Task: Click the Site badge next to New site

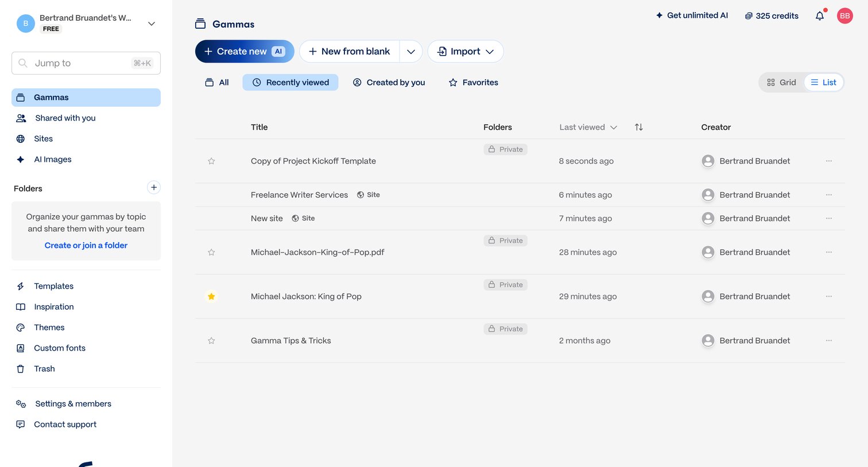Action: (x=303, y=219)
